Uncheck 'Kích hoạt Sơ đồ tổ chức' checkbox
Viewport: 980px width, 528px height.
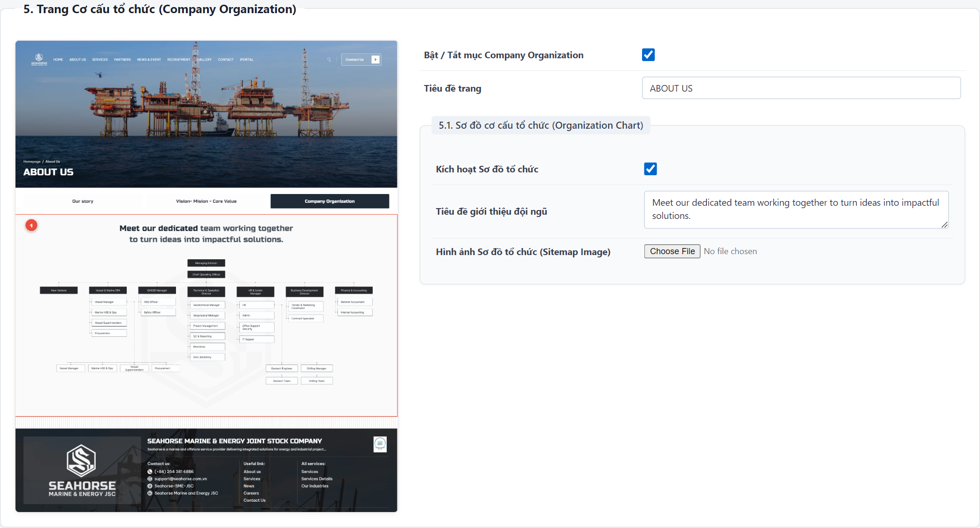click(650, 169)
